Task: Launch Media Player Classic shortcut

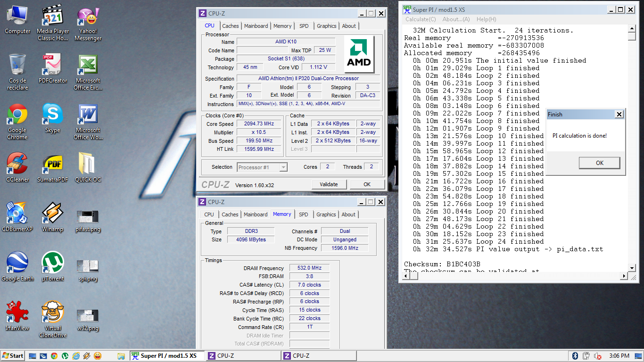Action: point(53,24)
